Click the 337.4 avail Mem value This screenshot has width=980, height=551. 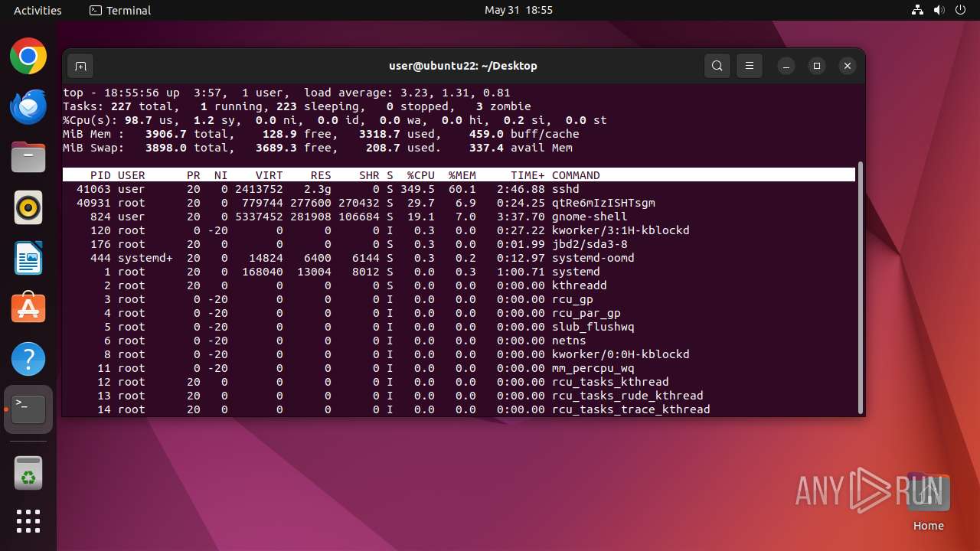tap(486, 148)
